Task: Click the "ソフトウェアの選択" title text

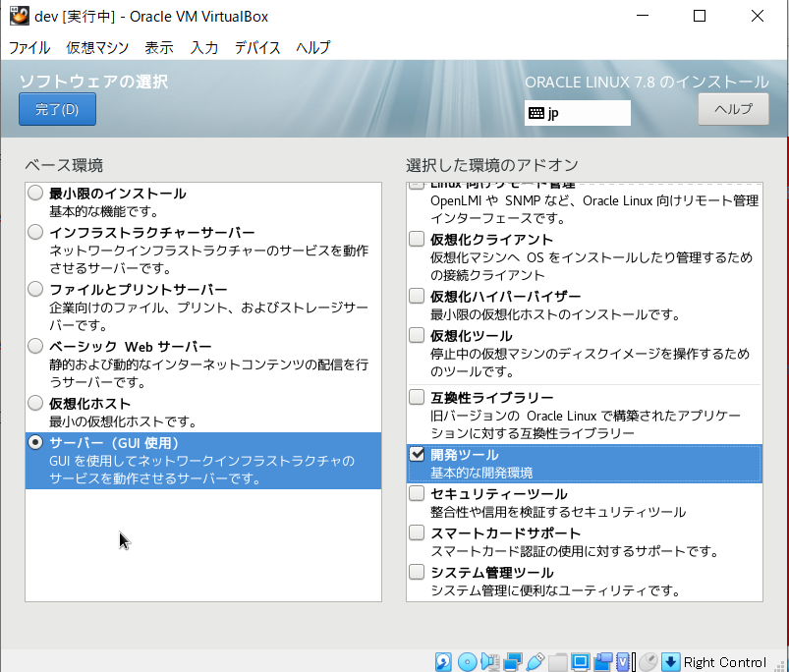Action: (x=93, y=82)
